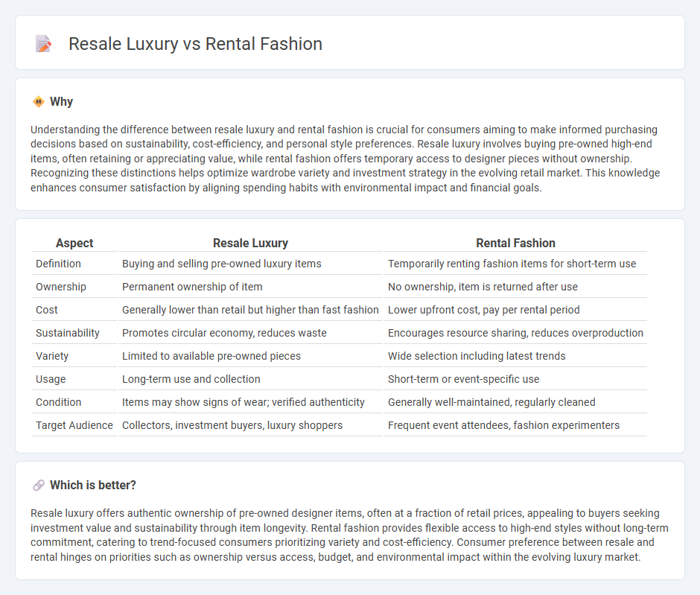Select the 'Condition' row label
This screenshot has width=700, height=595.
point(59,402)
